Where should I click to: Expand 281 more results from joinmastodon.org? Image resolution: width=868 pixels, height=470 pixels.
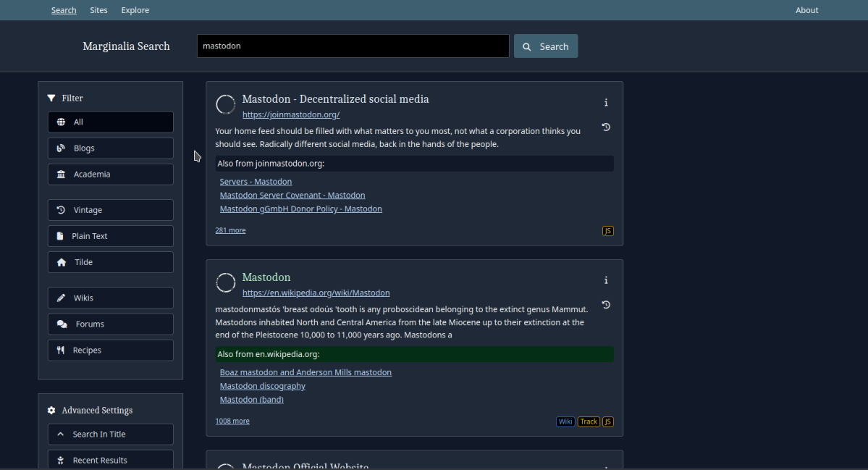(x=230, y=230)
